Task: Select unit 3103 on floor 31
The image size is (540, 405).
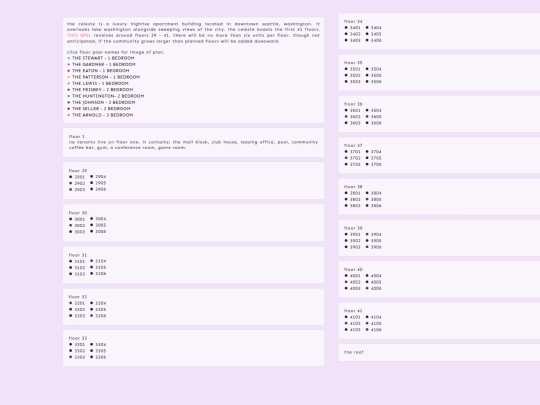Action: pyautogui.click(x=80, y=274)
